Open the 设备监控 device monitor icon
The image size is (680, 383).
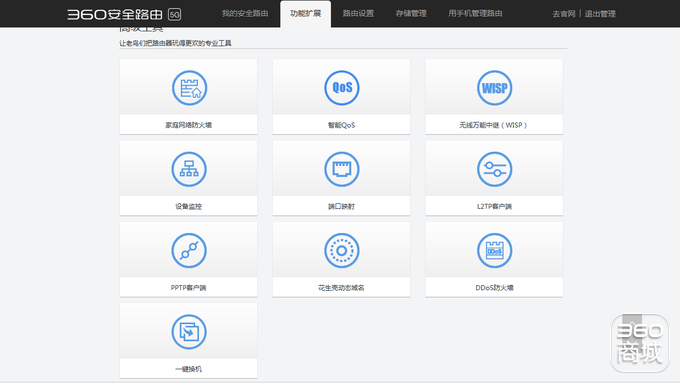[189, 169]
